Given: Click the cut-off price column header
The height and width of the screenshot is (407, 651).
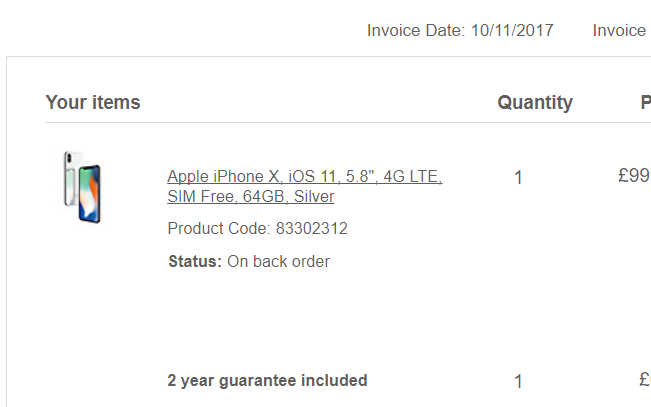Looking at the screenshot, I should [646, 102].
